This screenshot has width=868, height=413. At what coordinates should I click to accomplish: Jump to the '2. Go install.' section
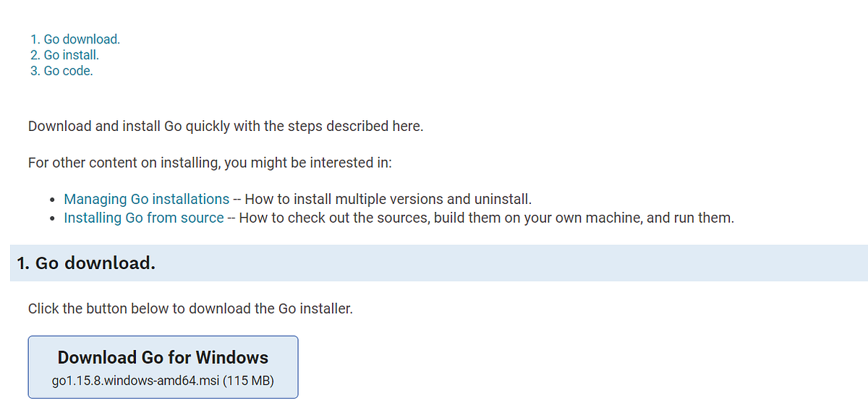pyautogui.click(x=65, y=55)
